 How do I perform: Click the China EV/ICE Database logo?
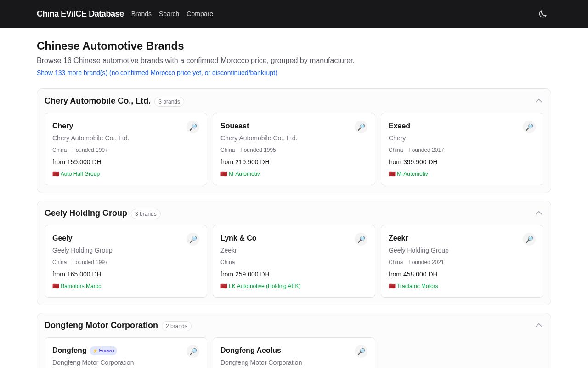coord(80,14)
